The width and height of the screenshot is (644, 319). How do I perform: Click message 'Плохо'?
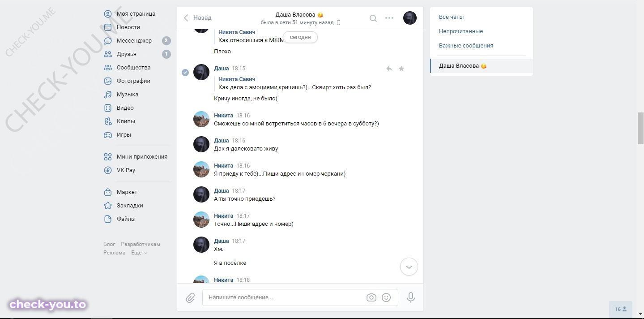(222, 52)
